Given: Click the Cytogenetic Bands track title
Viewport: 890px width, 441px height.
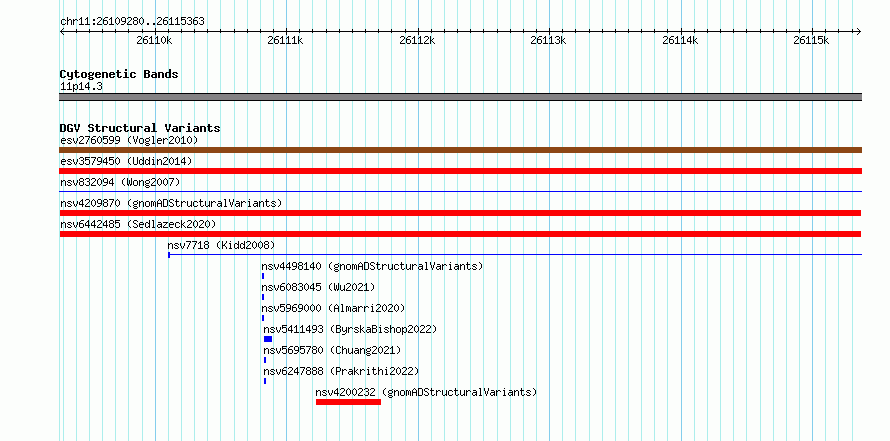Looking at the screenshot, I should point(119,74).
